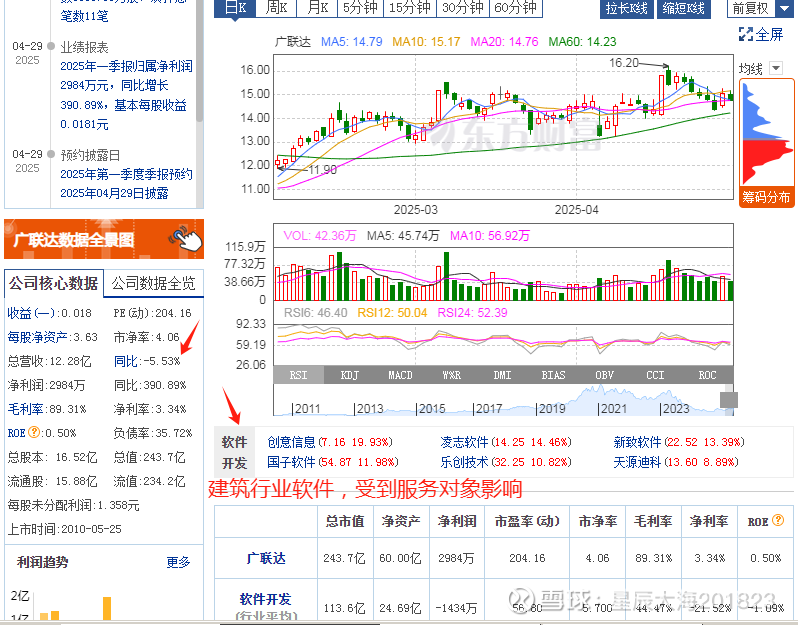Click the timeline range slider handle
Image resolution: width=798 pixels, height=625 pixels.
[x=729, y=400]
